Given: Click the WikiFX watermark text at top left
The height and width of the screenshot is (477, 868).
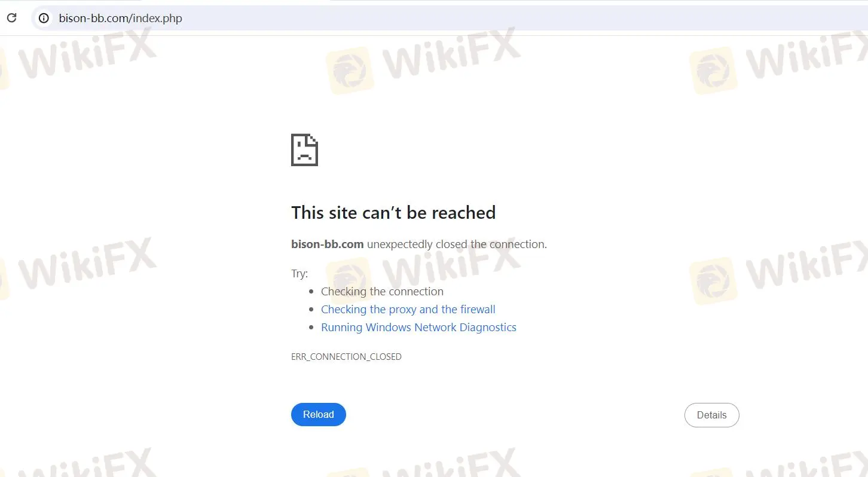Looking at the screenshot, I should click(87, 57).
